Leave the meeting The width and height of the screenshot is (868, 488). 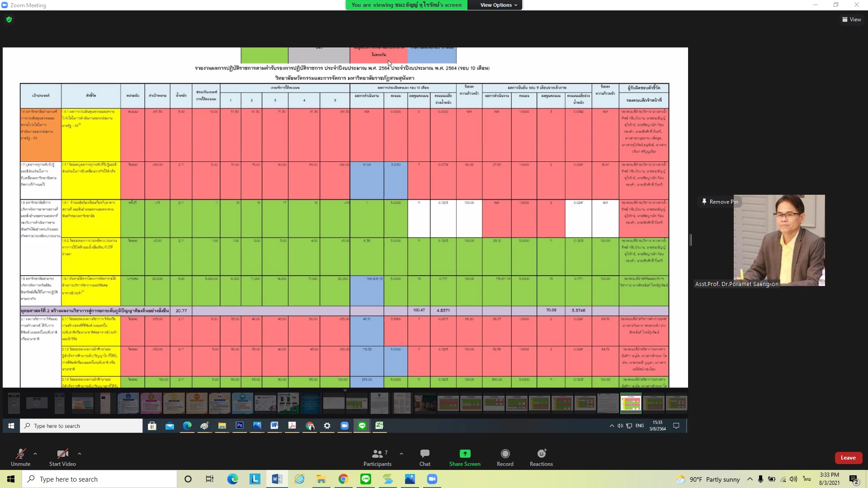[848, 458]
